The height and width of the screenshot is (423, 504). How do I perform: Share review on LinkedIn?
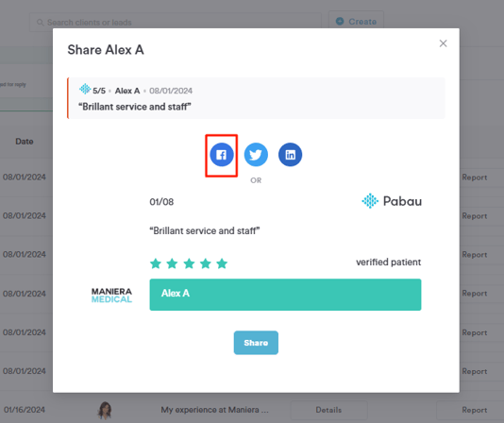click(x=290, y=155)
